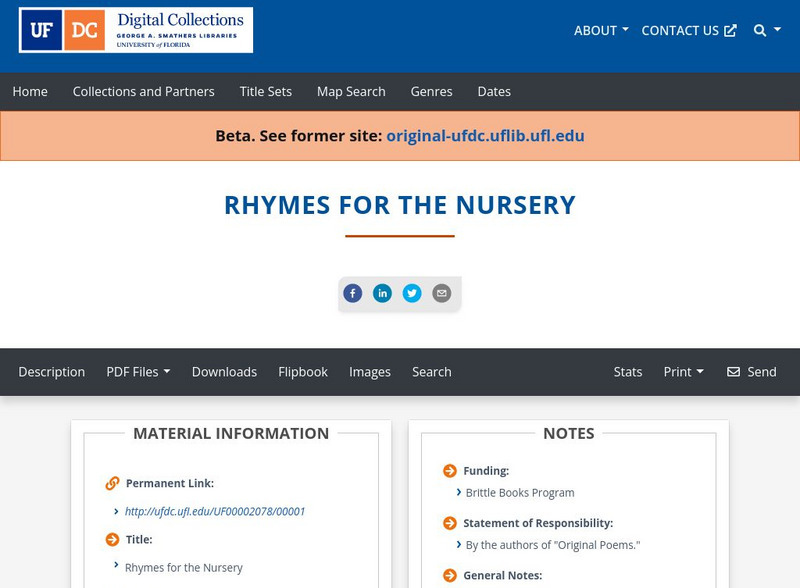Open the permanent link URL for this item
The height and width of the screenshot is (588, 800).
[216, 510]
